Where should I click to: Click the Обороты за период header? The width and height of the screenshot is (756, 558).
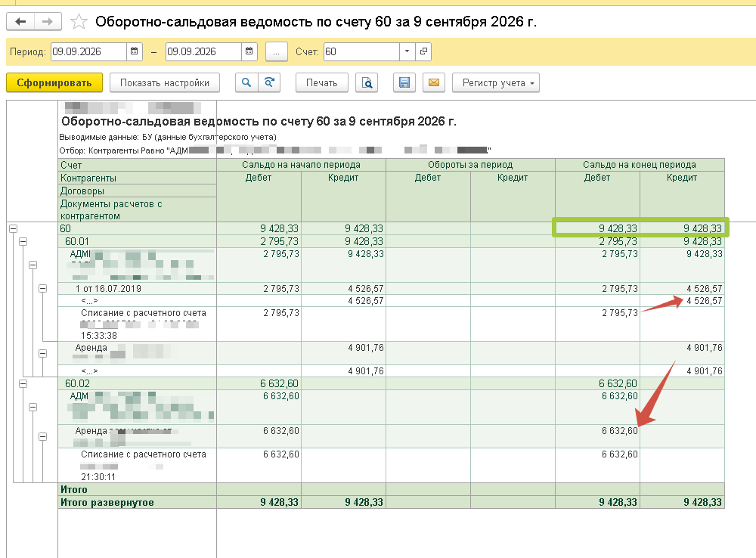470,165
